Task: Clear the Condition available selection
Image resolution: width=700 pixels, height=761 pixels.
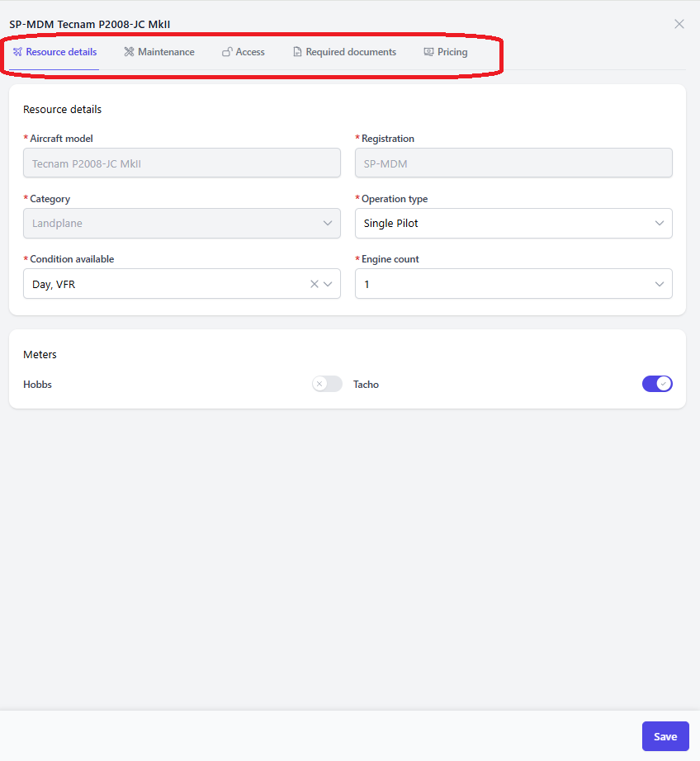Action: 314,284
